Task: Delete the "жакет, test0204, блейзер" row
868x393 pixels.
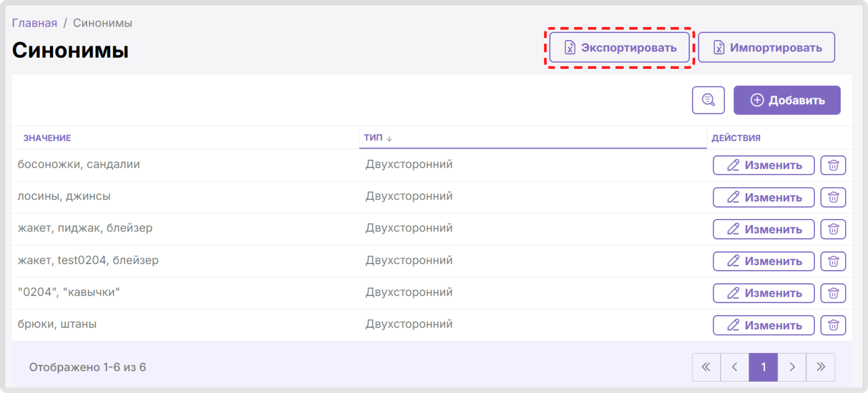Action: pyautogui.click(x=833, y=261)
